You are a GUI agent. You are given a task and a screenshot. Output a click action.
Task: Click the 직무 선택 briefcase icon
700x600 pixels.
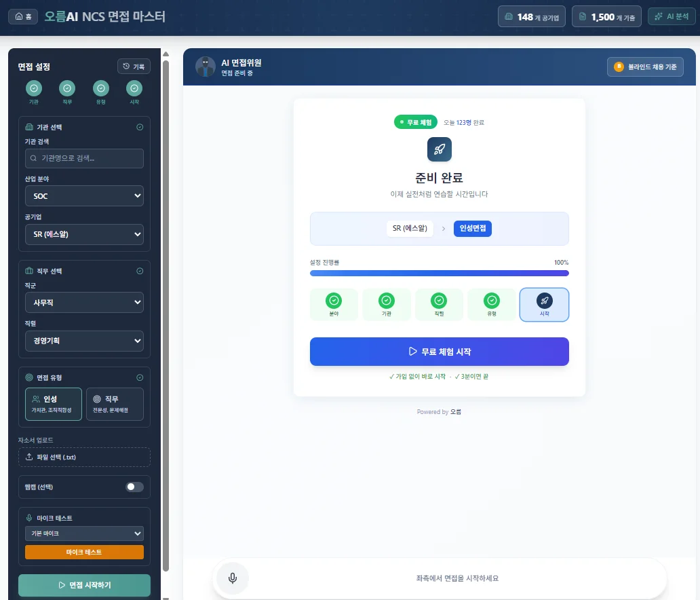point(29,271)
